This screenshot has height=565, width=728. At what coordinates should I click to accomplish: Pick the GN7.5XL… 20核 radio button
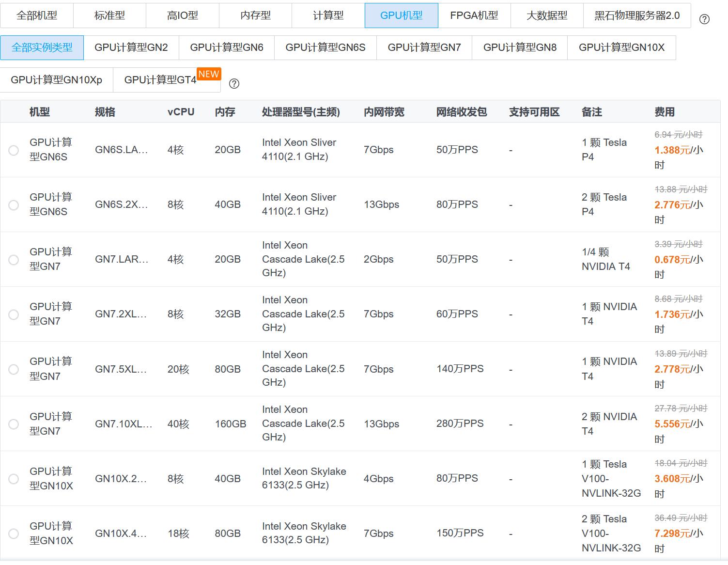(x=14, y=369)
